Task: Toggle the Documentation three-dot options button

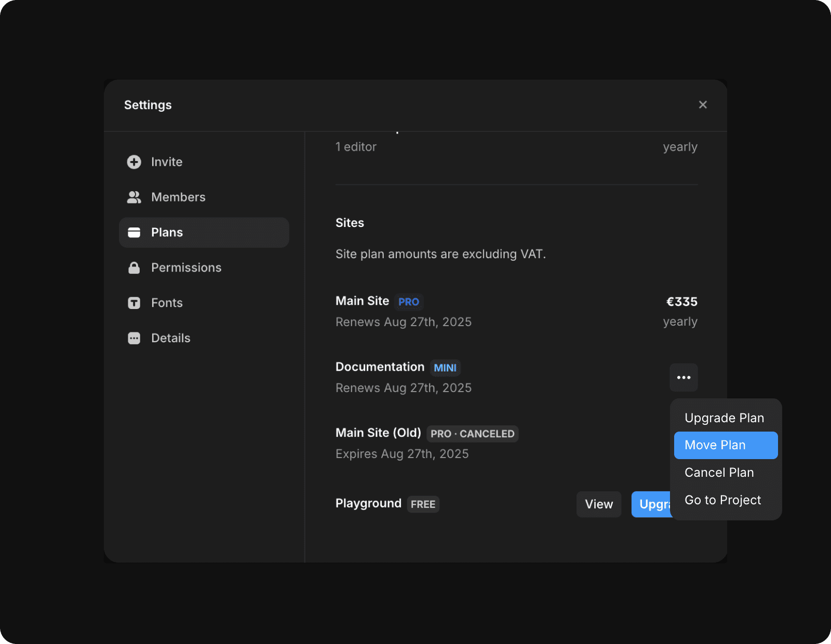Action: tap(683, 378)
